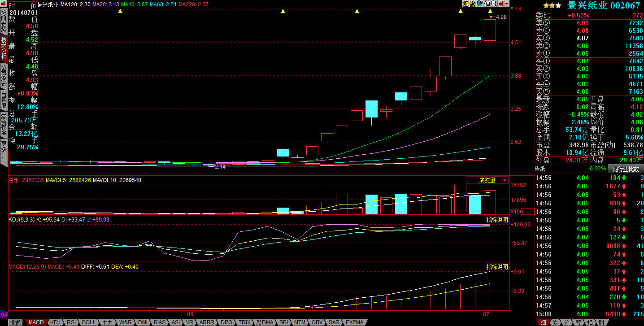The width and height of the screenshot is (644, 326).
Task: Switch to the 新DMA indicator tab
Action: click(x=265, y=322)
